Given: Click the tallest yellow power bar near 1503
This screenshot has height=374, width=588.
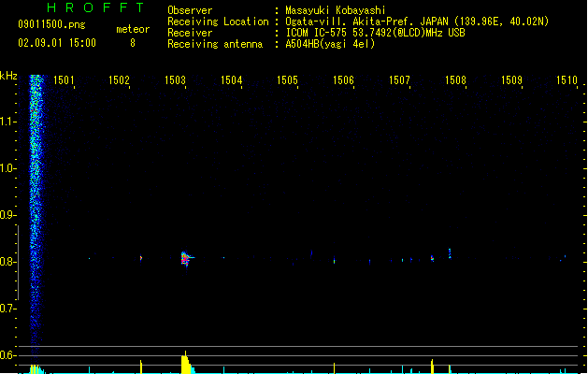Looking at the screenshot, I should pos(185,363).
